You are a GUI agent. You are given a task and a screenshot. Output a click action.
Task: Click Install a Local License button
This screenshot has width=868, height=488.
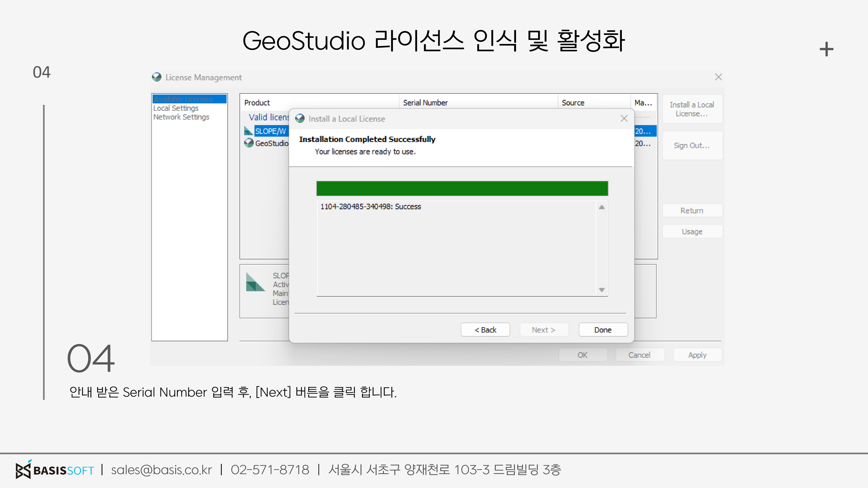pos(692,109)
